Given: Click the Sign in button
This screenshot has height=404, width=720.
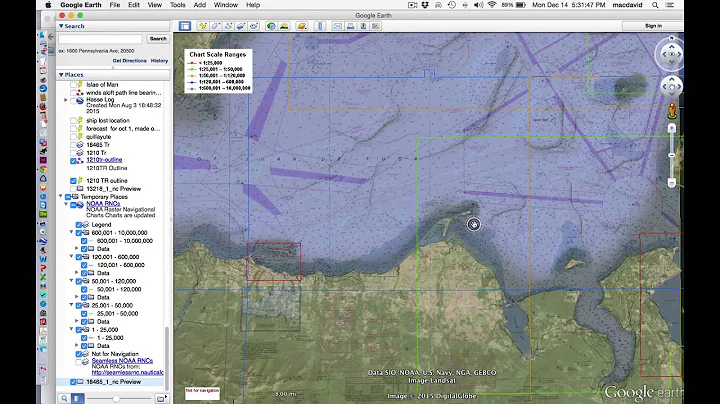Looking at the screenshot, I should click(x=653, y=26).
